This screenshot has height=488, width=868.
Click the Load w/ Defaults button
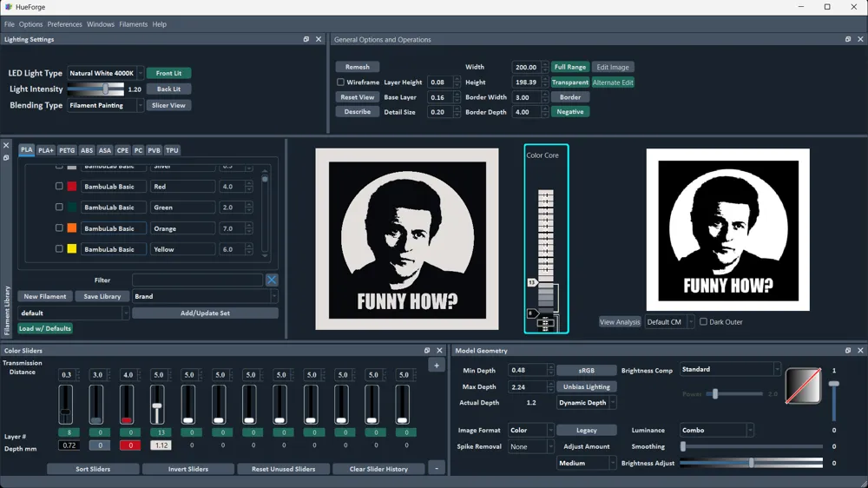45,328
